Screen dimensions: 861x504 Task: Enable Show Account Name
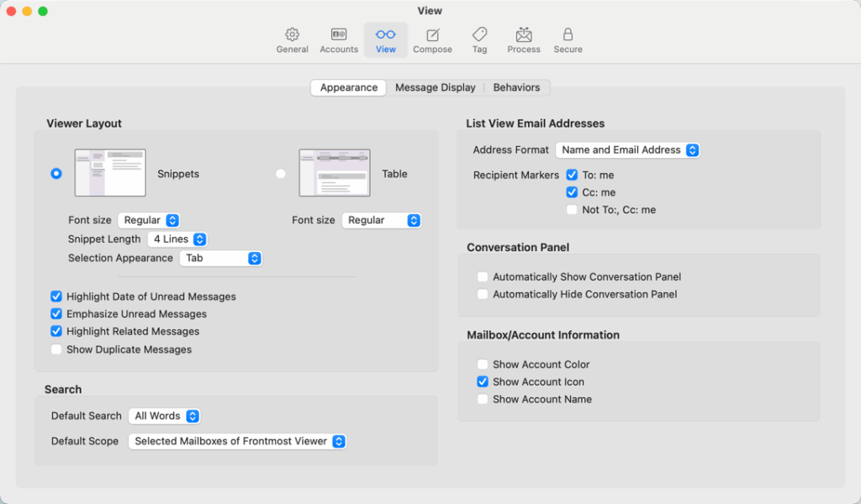coord(482,399)
